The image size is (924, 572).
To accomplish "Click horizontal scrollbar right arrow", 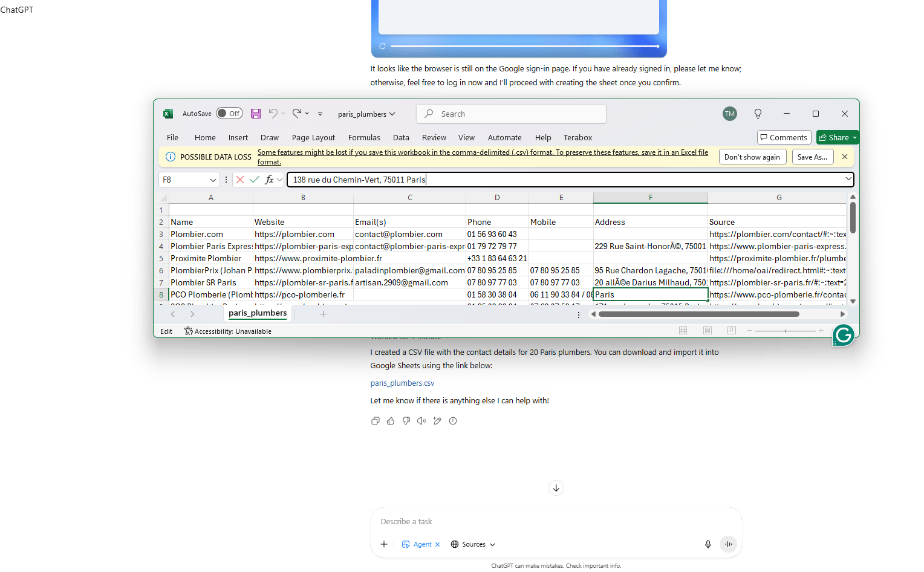I will [842, 314].
